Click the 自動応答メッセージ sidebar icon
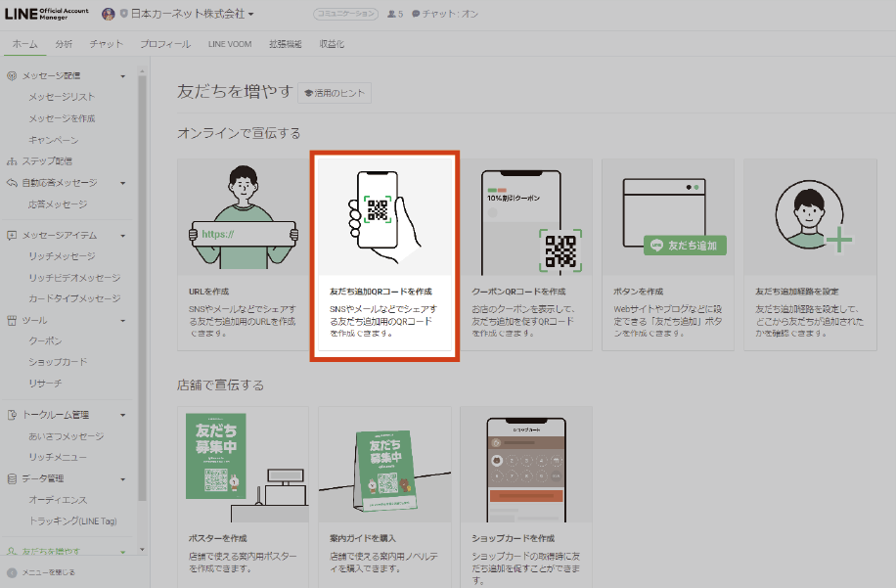 (x=12, y=183)
